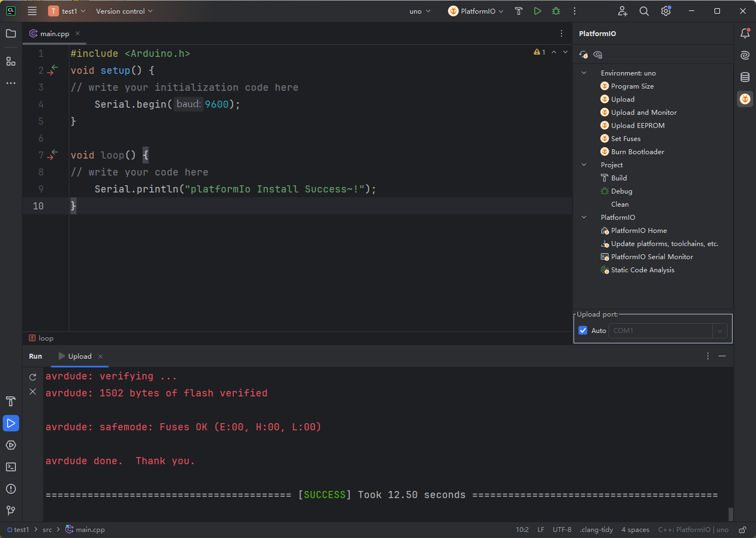Click the LF line separator widget

pos(541,530)
